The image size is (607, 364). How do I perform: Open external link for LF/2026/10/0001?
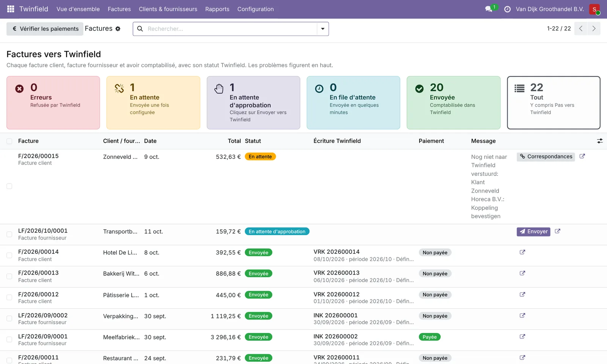point(558,231)
